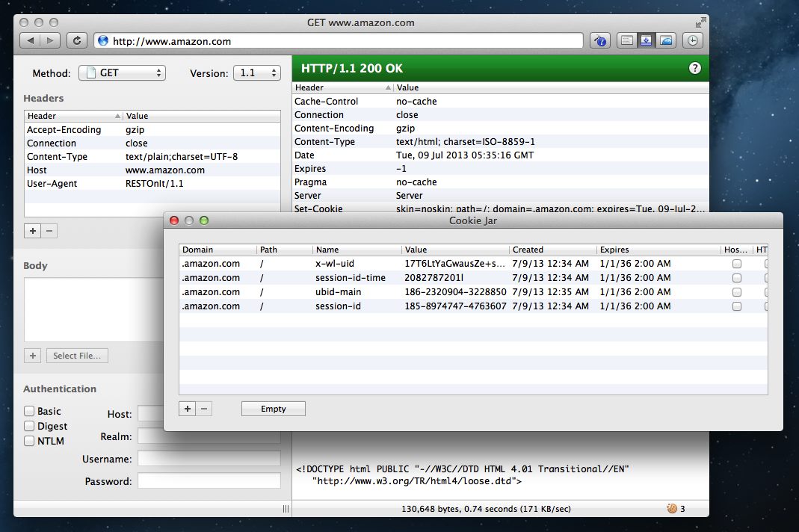The image size is (799, 532).
Task: Enable Basic authentication
Action: [x=29, y=411]
